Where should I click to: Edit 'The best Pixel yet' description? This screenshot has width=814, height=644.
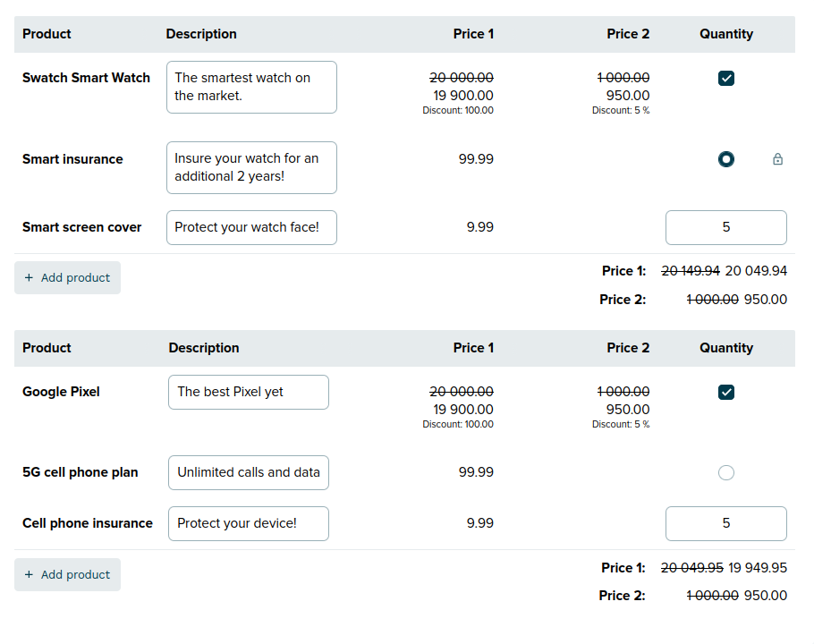point(248,392)
